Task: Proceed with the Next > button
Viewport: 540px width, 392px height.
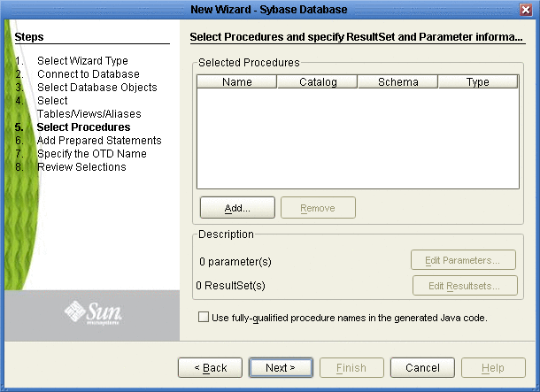Action: pyautogui.click(x=281, y=367)
